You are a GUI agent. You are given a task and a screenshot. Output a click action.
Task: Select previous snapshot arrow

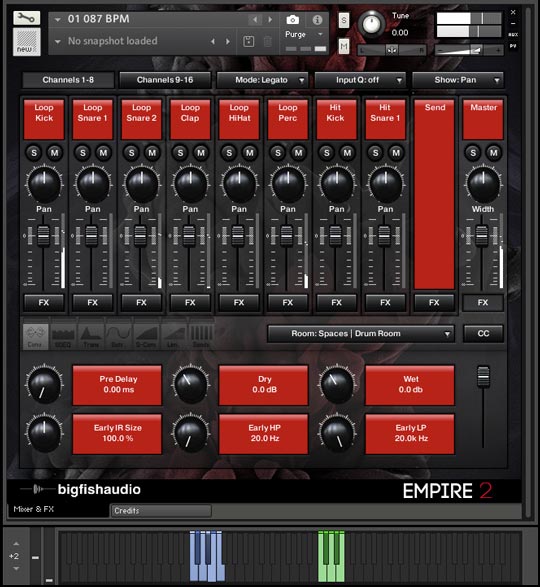(x=213, y=41)
